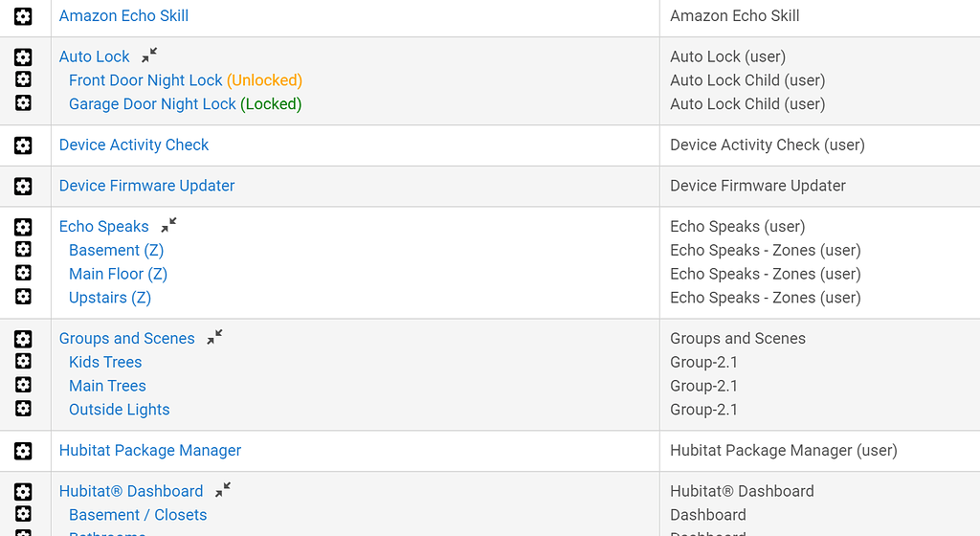Open settings gear for Amazon Echo Skill

(x=23, y=16)
